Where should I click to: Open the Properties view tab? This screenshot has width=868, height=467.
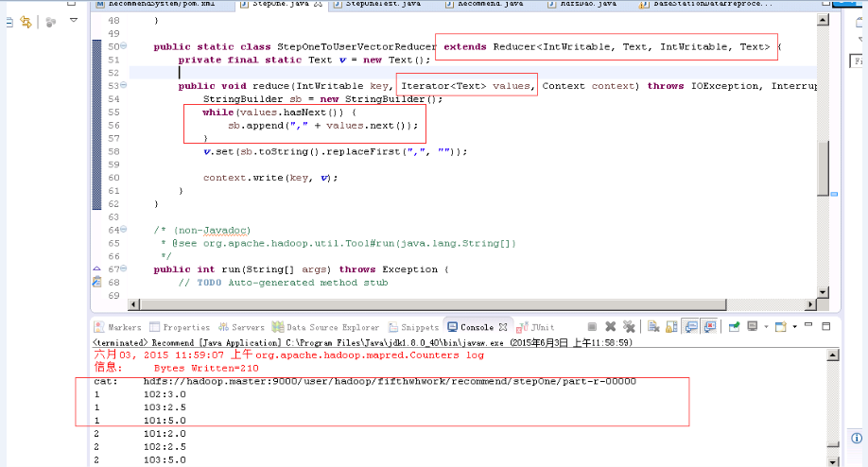[x=180, y=327]
